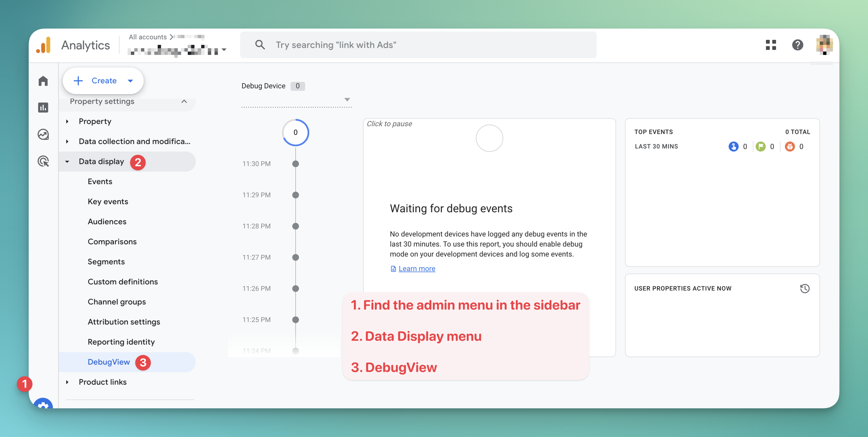Image resolution: width=868 pixels, height=437 pixels.
Task: Click the Create button
Action: point(103,81)
